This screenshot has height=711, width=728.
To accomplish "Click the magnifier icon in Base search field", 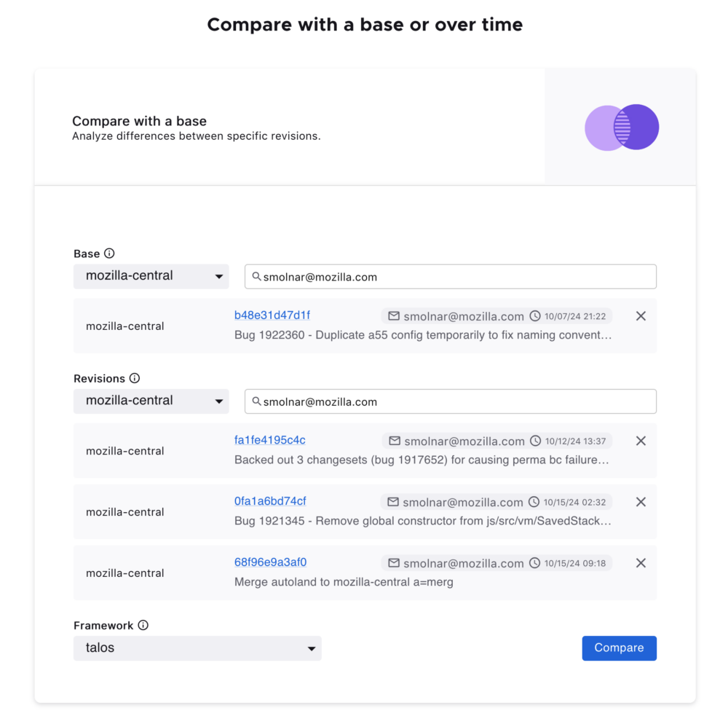I will click(256, 277).
